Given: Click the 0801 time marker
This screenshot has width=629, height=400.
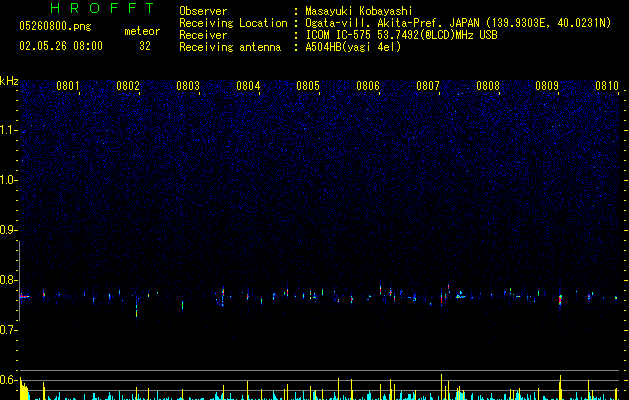Looking at the screenshot, I should (68, 86).
